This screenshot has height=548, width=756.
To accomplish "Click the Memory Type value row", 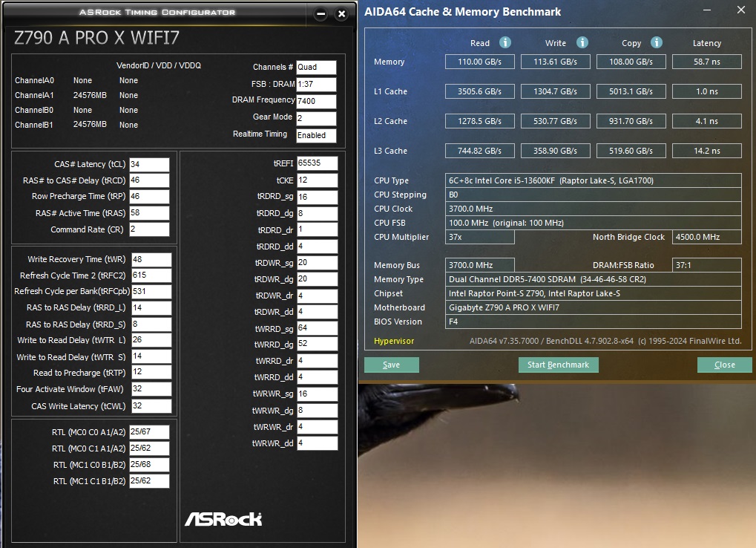I will pyautogui.click(x=593, y=279).
